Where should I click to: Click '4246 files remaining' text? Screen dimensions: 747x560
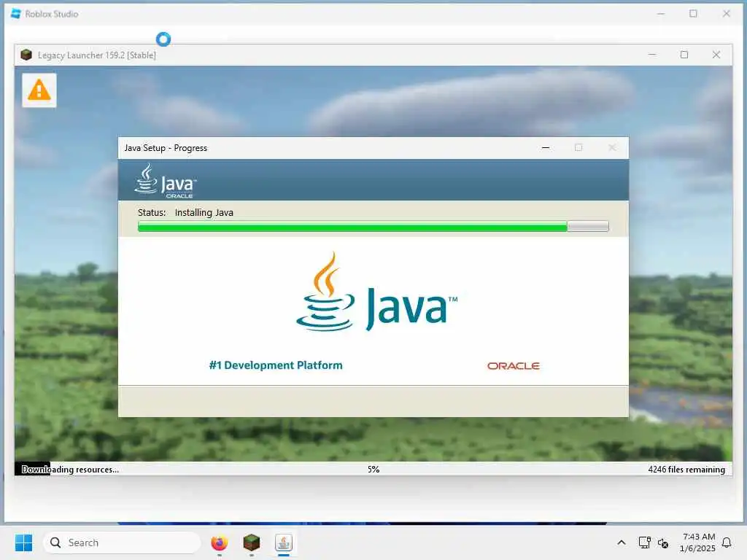click(686, 470)
